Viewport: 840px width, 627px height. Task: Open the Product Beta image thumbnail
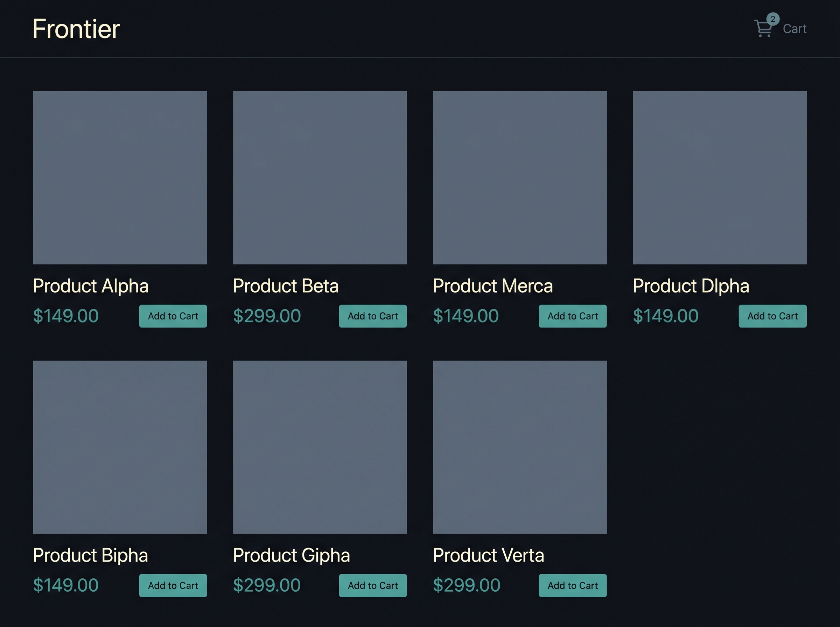click(x=320, y=178)
